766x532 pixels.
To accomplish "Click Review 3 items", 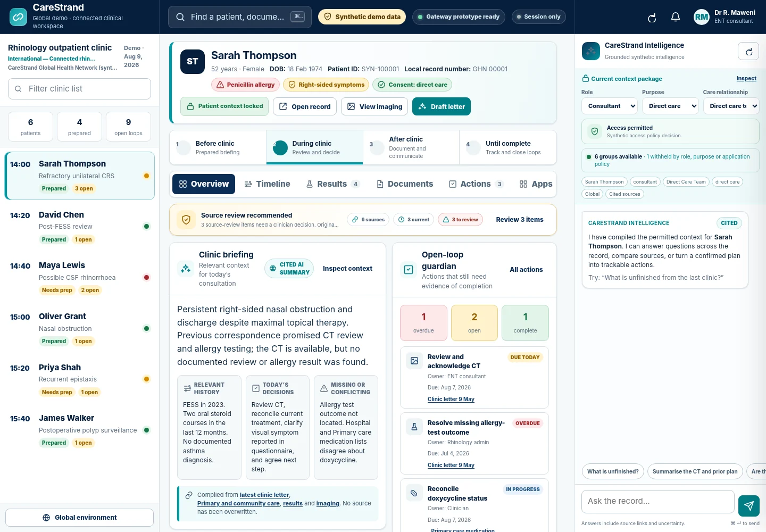I will (x=520, y=220).
